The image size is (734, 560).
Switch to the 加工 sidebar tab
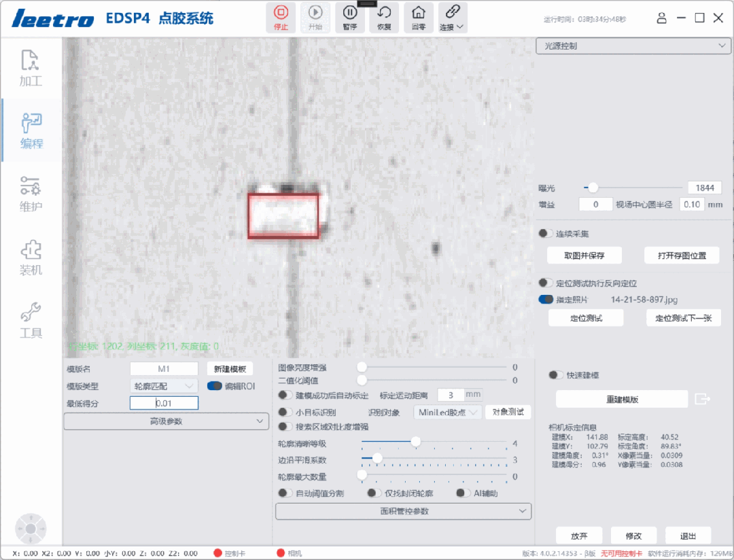point(31,68)
